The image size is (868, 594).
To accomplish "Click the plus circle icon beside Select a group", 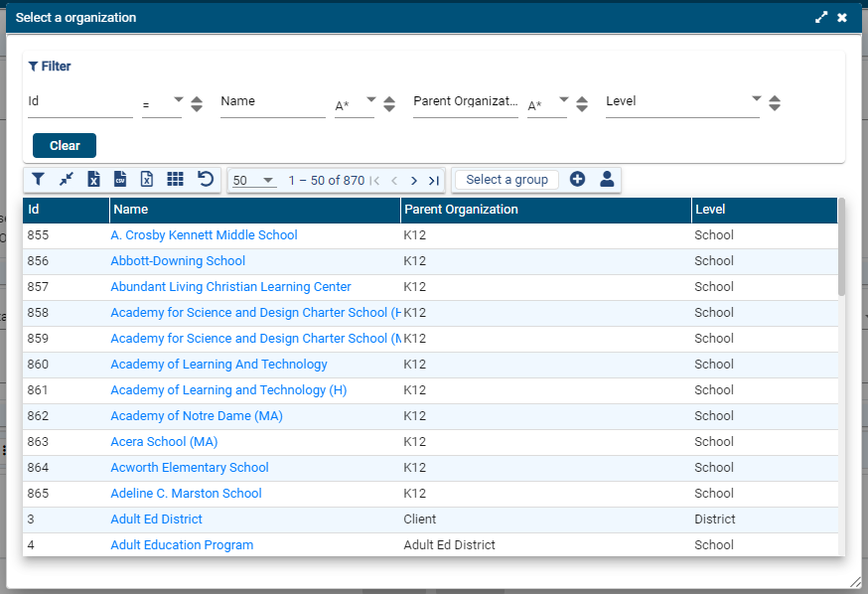I will 577,180.
